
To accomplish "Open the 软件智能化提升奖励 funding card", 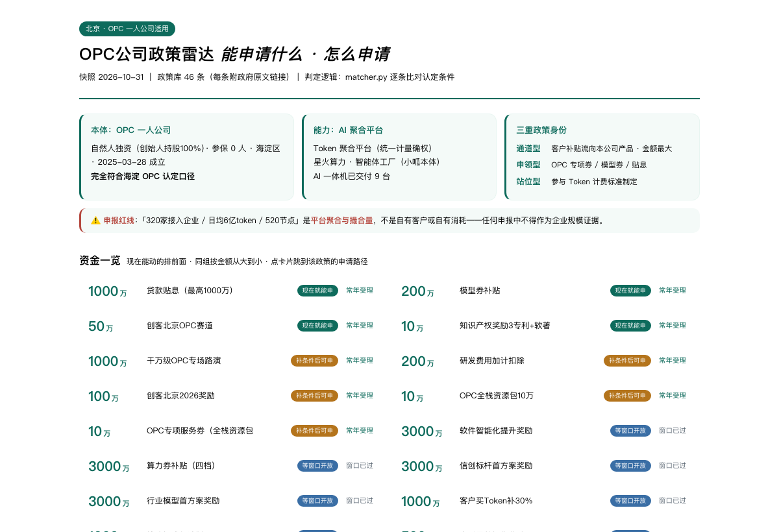I will point(546,431).
